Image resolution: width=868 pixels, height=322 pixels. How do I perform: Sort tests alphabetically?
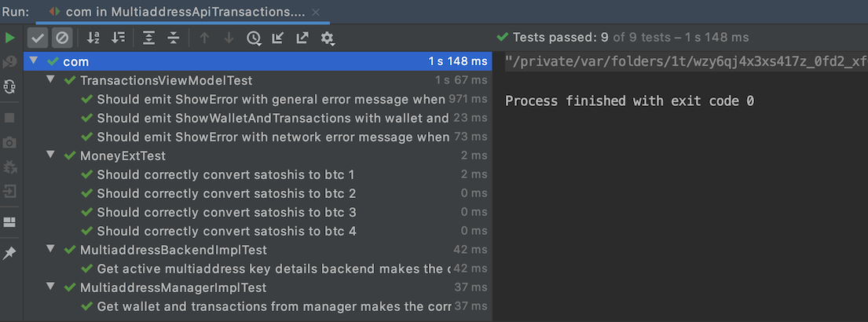point(93,38)
